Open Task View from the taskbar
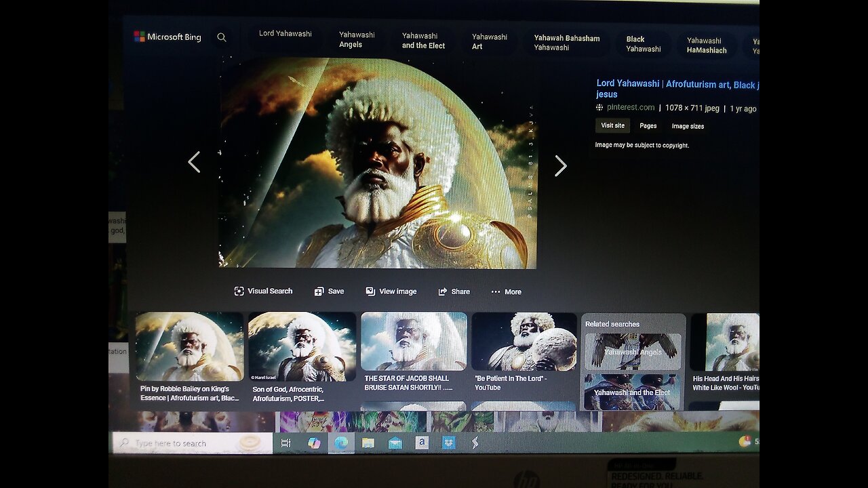 (x=285, y=443)
